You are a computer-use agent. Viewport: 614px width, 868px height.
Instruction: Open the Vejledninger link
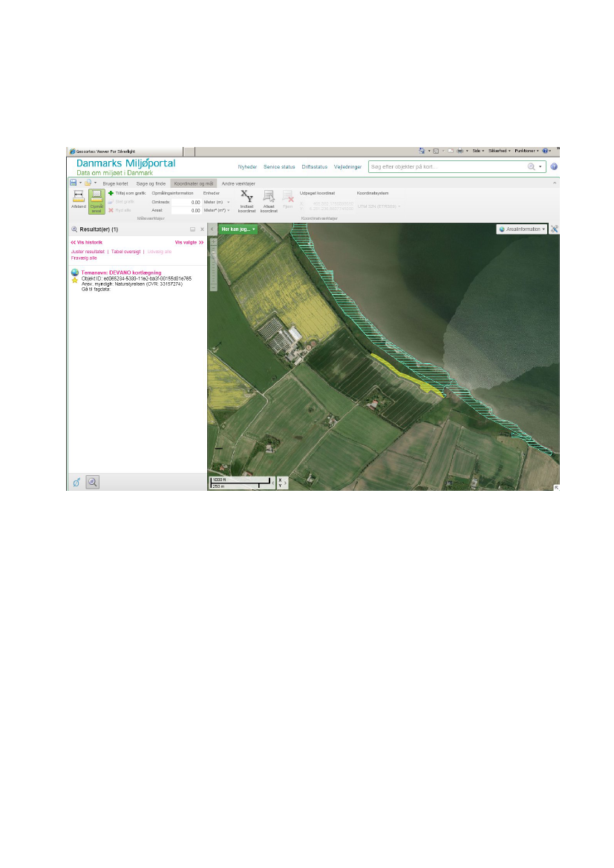pos(347,166)
